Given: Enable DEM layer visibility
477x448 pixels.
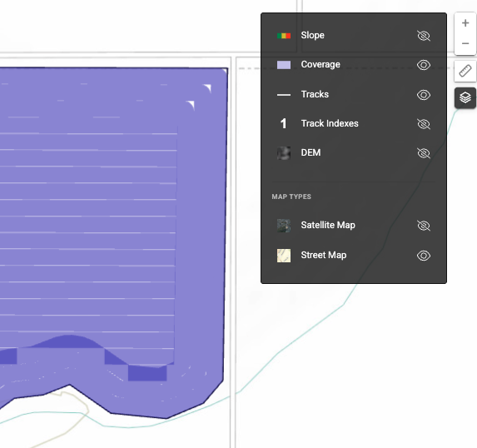Looking at the screenshot, I should 424,153.
